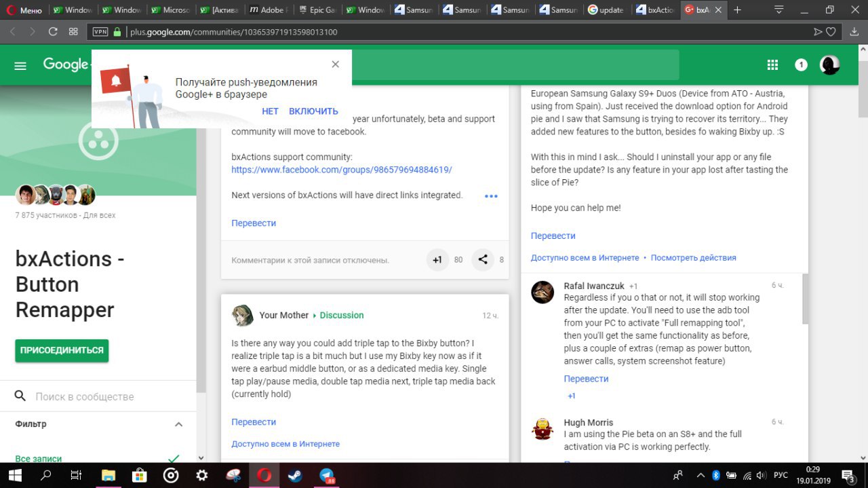Open Opera Speed Dial start page

click(73, 32)
